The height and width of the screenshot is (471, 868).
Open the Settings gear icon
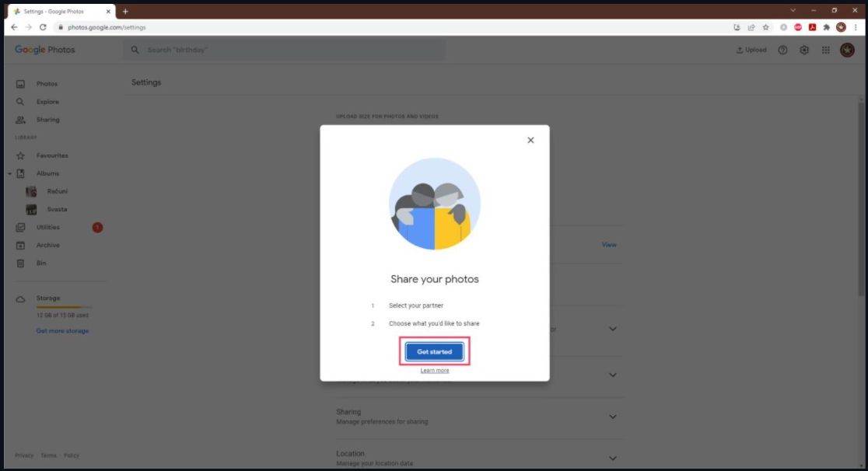803,49
